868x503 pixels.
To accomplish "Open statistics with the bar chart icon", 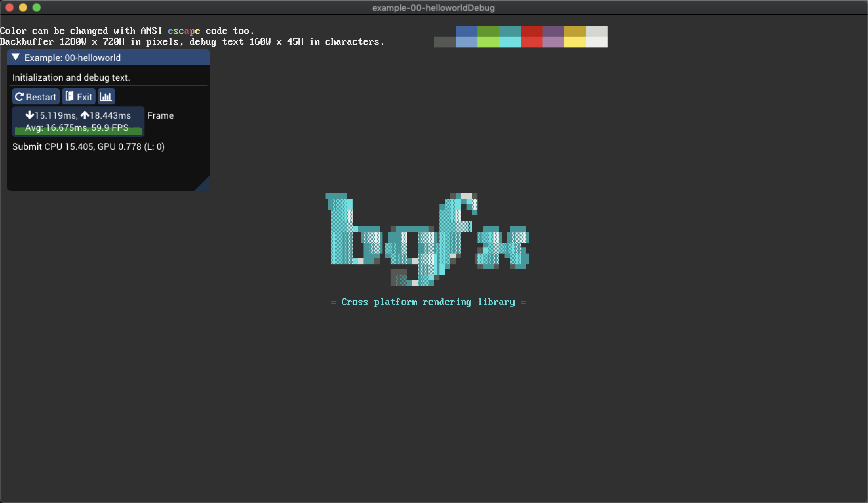I will [106, 96].
